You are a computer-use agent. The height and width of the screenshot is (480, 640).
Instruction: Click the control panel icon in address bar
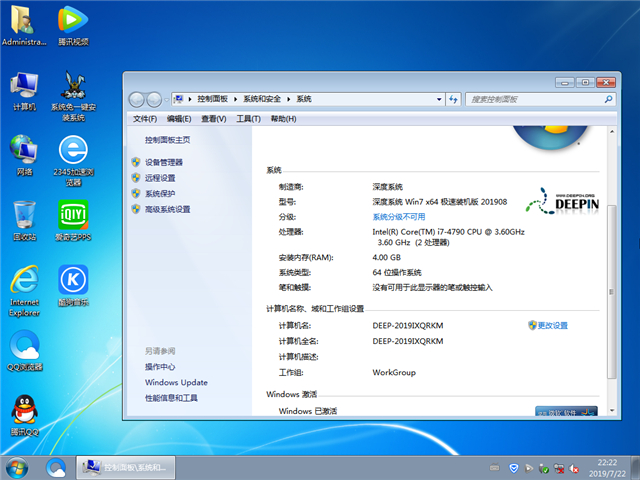click(178, 99)
